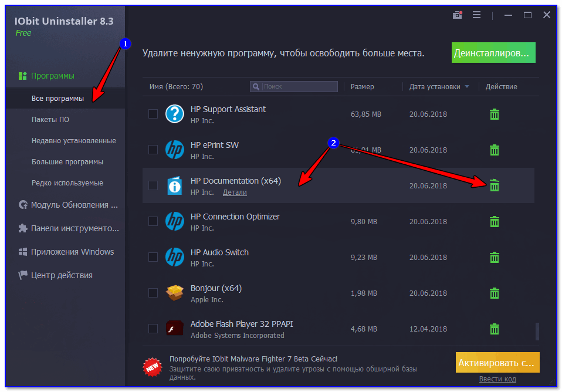
Task: Tick checkbox for HP ePrint SW
Action: pyautogui.click(x=153, y=150)
